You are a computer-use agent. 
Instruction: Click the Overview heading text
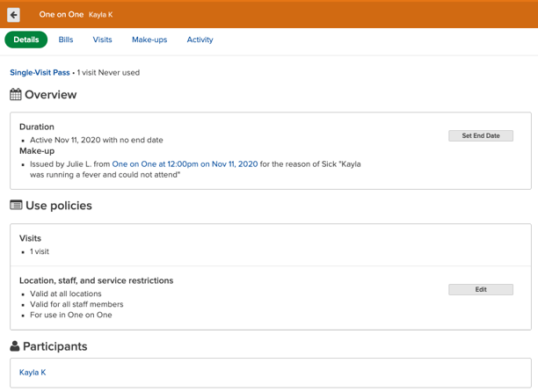pos(51,95)
